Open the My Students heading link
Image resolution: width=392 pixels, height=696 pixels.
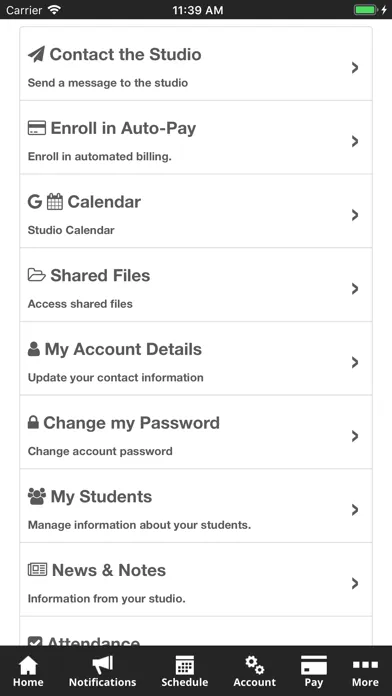point(101,497)
